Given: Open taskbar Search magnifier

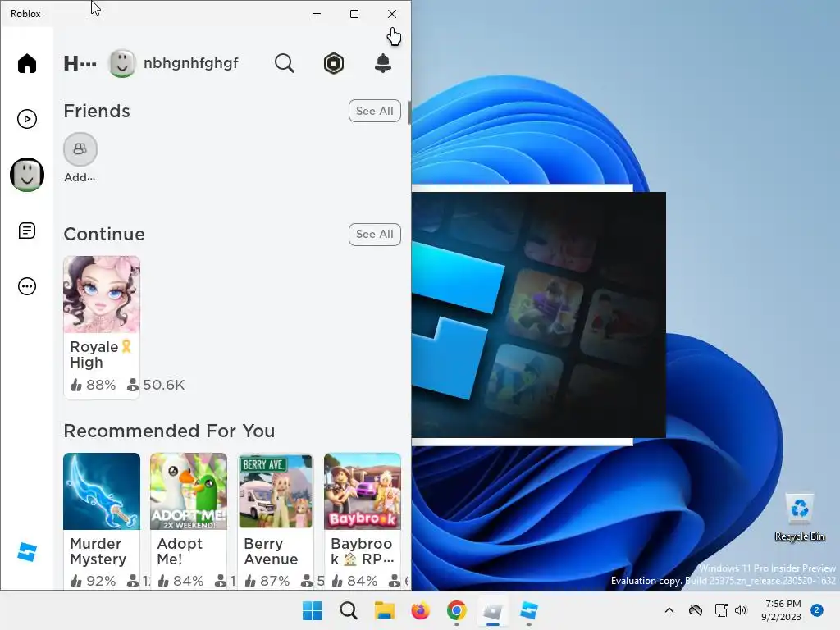Looking at the screenshot, I should tap(348, 610).
